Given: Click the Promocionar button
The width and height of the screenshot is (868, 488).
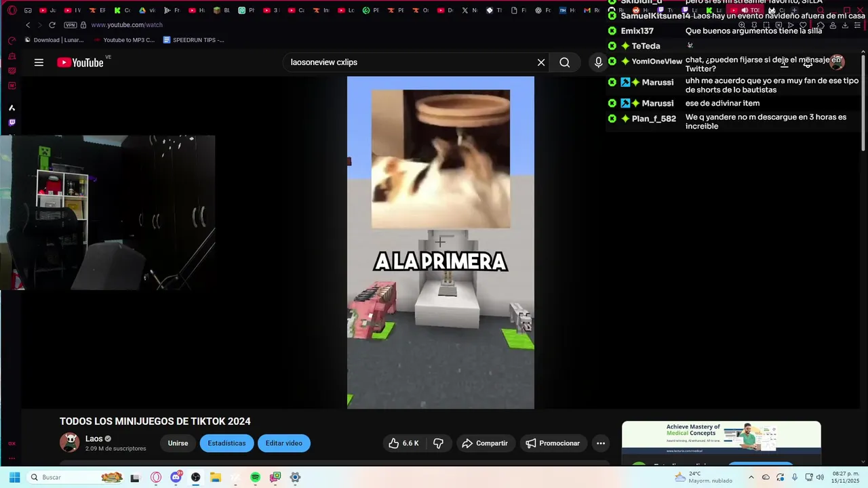Looking at the screenshot, I should tap(553, 443).
